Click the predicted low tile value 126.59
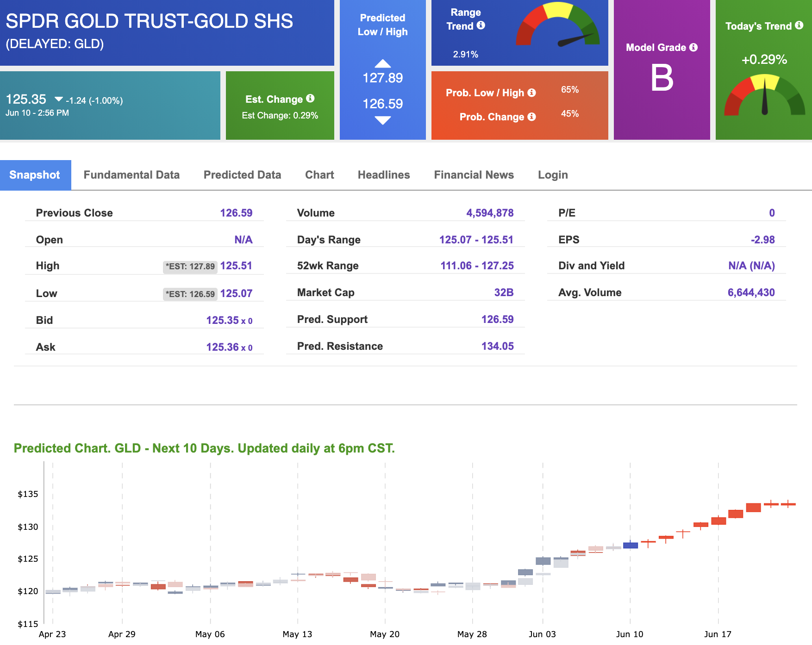 click(x=383, y=104)
